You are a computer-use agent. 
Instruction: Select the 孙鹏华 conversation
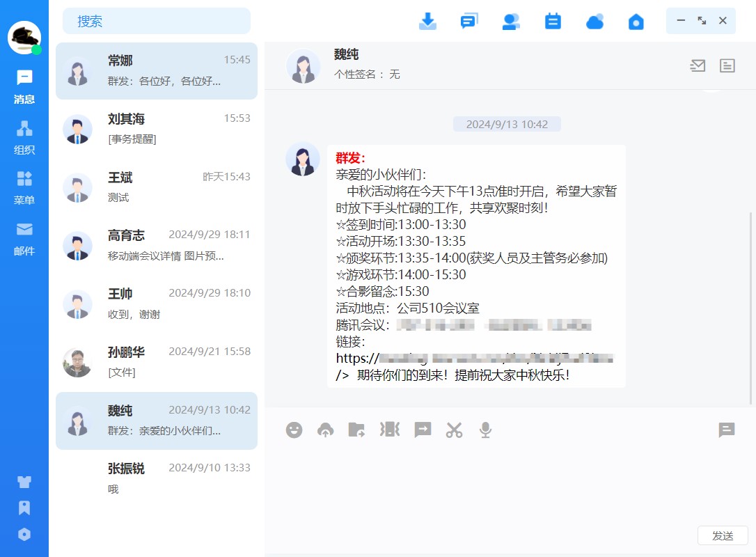click(x=157, y=362)
